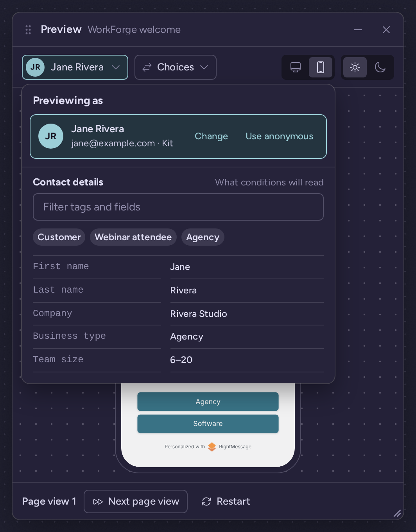Click the Agency tag chip
The height and width of the screenshot is (532, 416).
click(203, 237)
